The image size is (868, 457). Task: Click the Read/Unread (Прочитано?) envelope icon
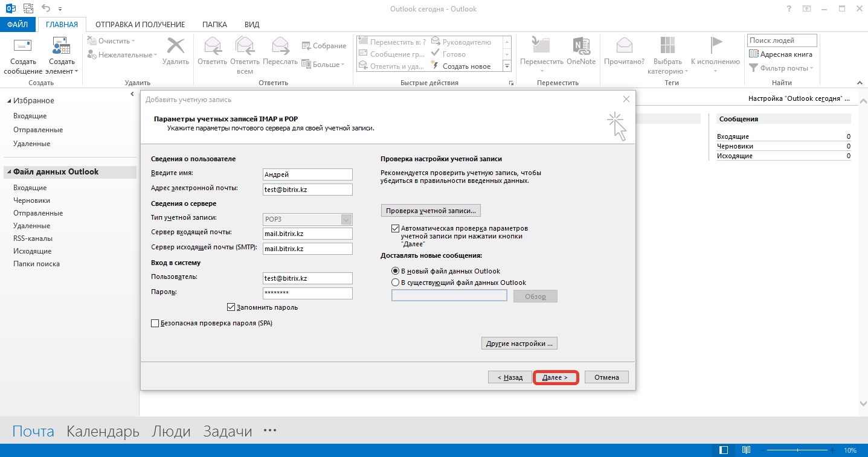click(x=624, y=46)
